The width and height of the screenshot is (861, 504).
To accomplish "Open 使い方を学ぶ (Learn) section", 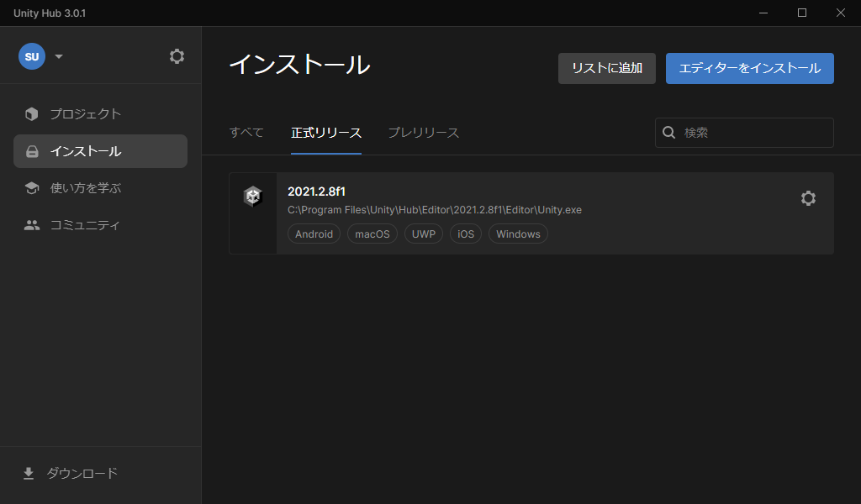I will (85, 188).
